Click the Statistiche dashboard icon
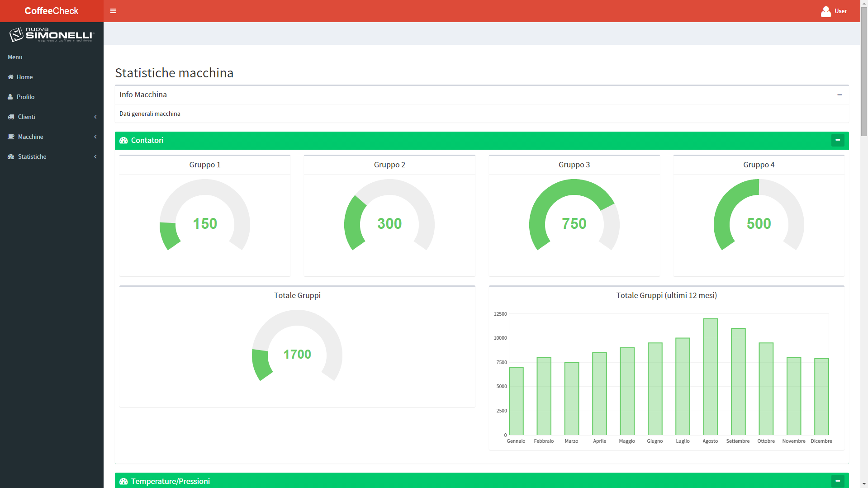Screen dimensions: 868x488 [x=11, y=157]
